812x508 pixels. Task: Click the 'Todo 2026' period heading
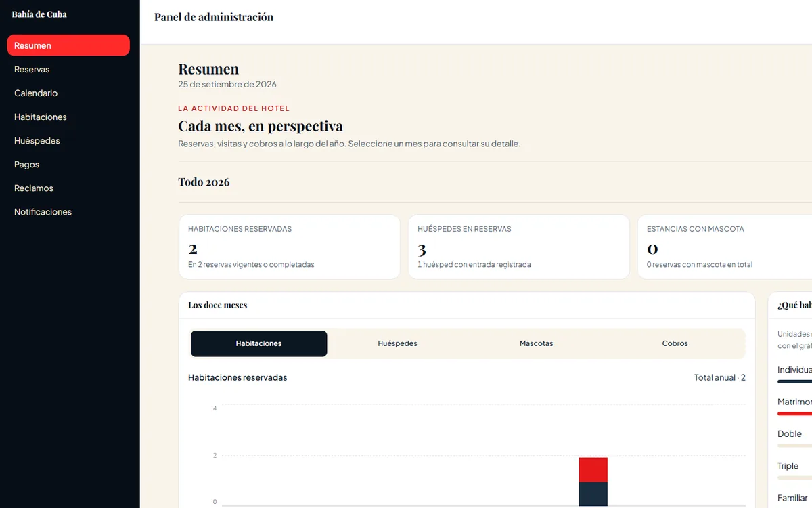(x=204, y=182)
